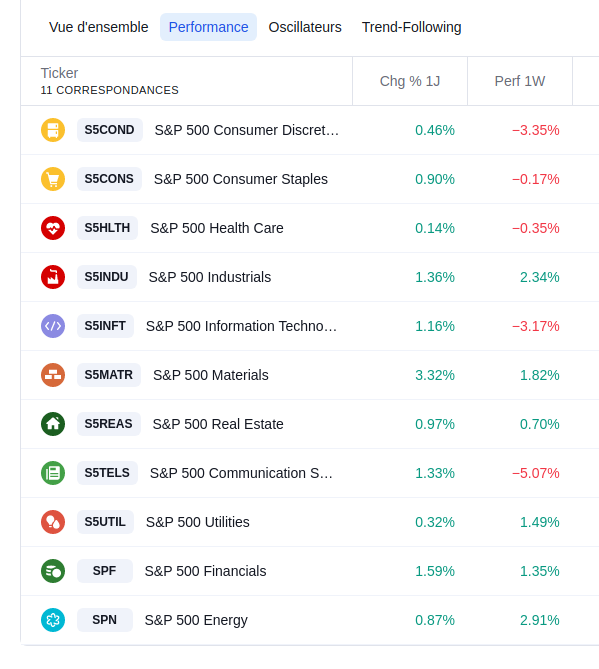Click the SPN energy sector icon
Image resolution: width=599 pixels, height=669 pixels.
(x=53, y=621)
